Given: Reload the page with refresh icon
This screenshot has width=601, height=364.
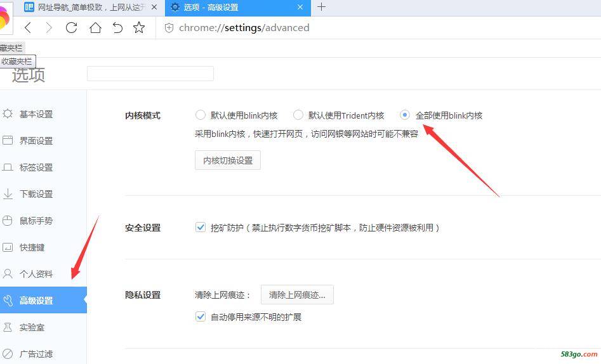Looking at the screenshot, I should coord(72,28).
